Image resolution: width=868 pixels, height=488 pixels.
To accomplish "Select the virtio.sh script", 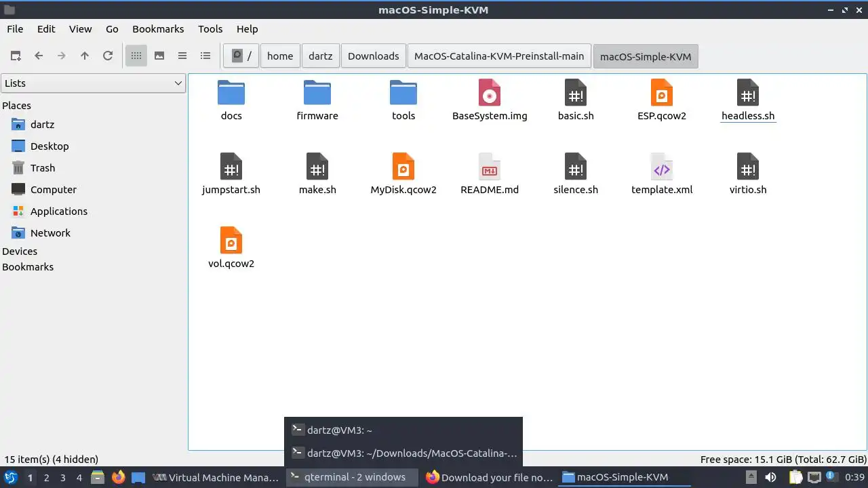I will (748, 174).
